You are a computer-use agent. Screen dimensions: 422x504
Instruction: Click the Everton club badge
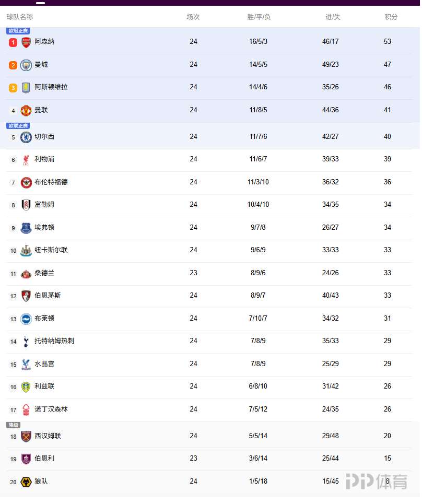pyautogui.click(x=26, y=228)
